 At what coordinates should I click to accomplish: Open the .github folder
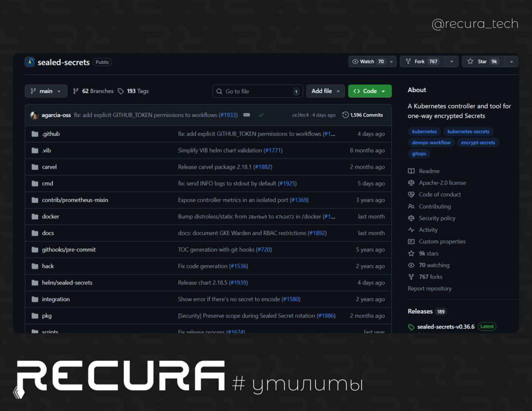[x=51, y=134]
